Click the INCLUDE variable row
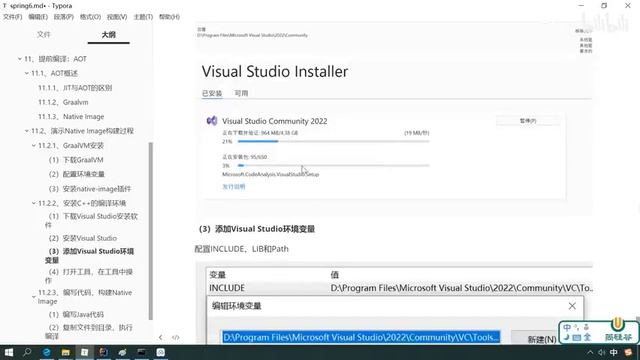 (x=400, y=288)
